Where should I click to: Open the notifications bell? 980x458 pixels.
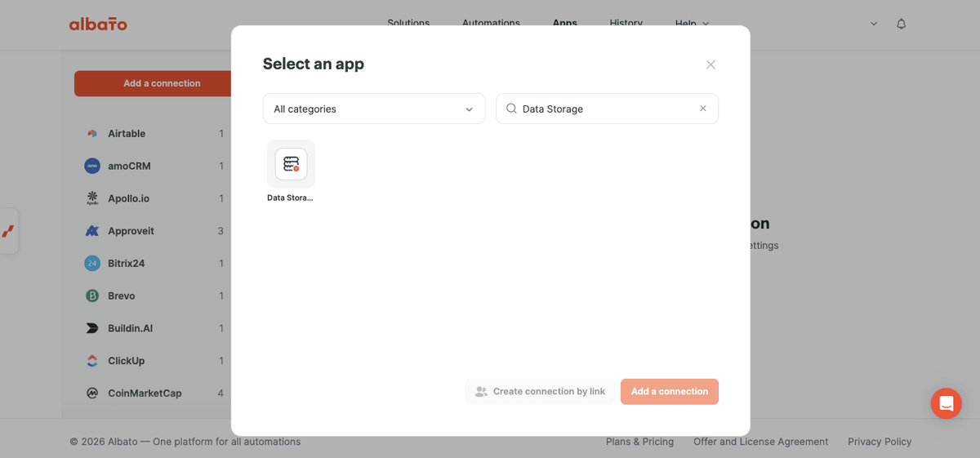[x=902, y=24]
